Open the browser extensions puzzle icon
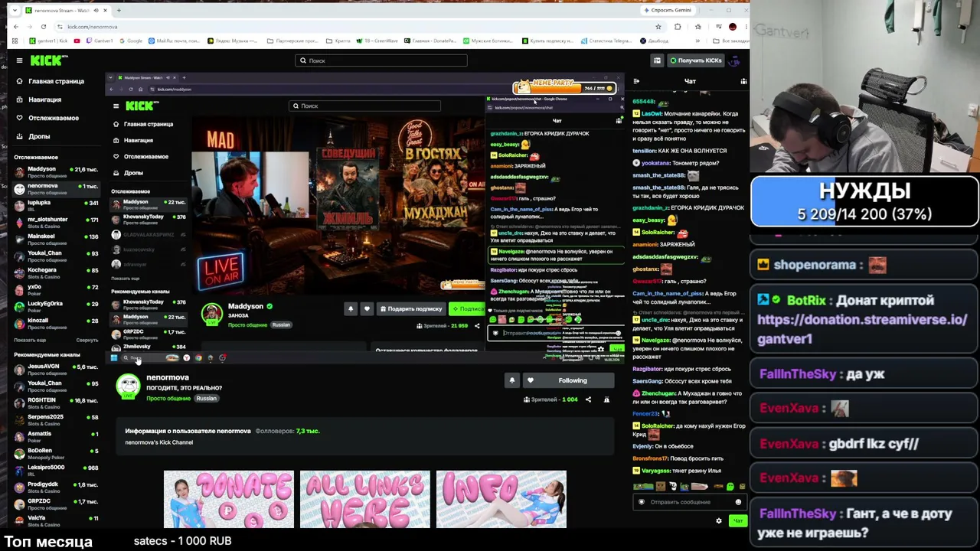Screen dimensions: 980x551 [x=678, y=27]
